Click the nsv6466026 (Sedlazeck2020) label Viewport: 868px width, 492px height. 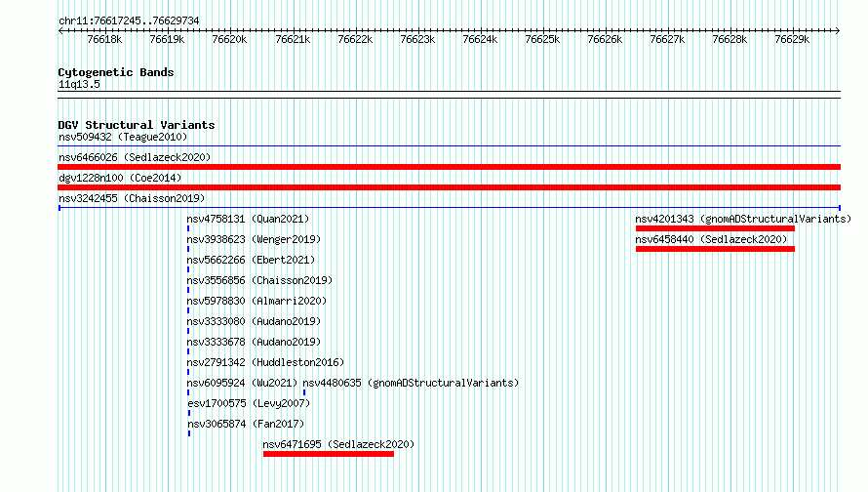135,157
